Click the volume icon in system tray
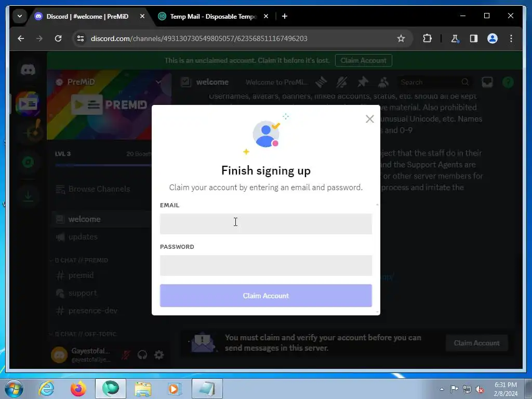 point(480,389)
